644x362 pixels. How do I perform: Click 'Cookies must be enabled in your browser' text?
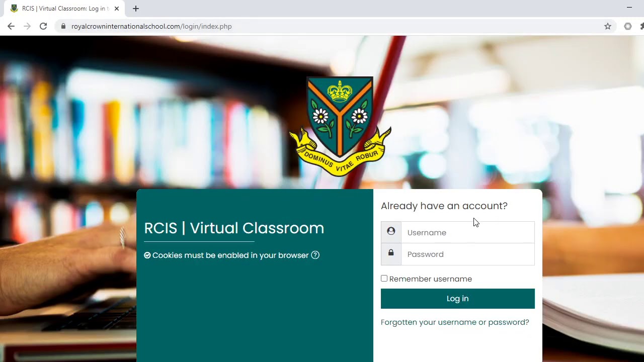pos(230,255)
